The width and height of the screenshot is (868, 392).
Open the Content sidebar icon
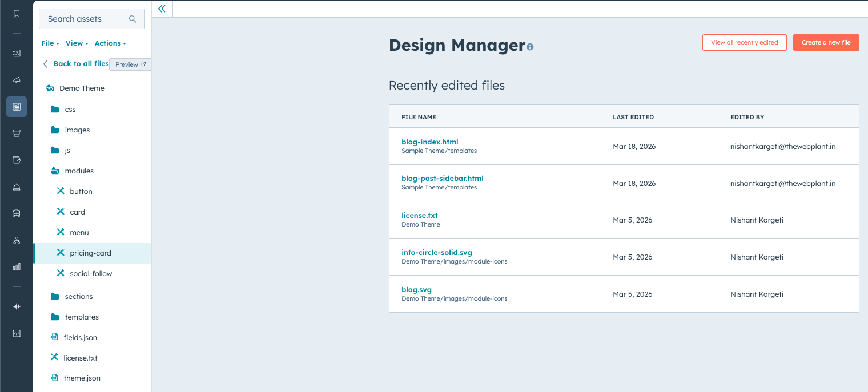pos(17,107)
